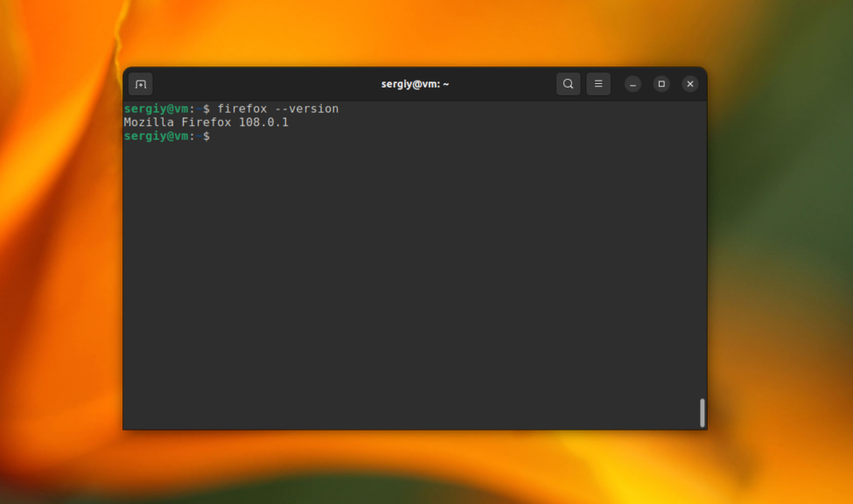Open the terminal search tool

[x=568, y=84]
